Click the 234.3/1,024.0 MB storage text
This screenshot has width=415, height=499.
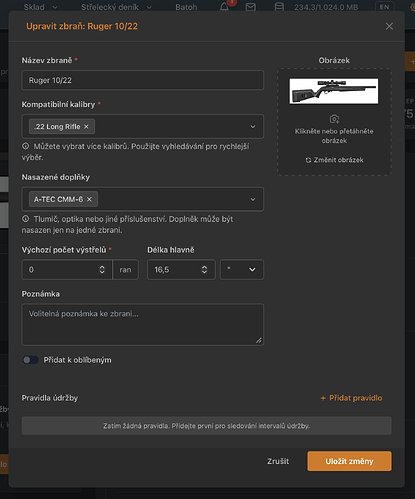(x=326, y=7)
